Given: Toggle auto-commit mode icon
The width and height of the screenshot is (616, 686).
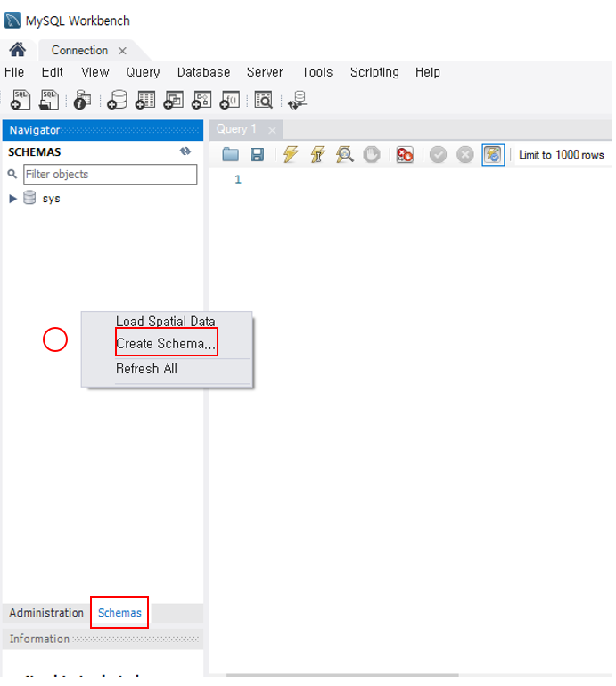Looking at the screenshot, I should point(493,155).
